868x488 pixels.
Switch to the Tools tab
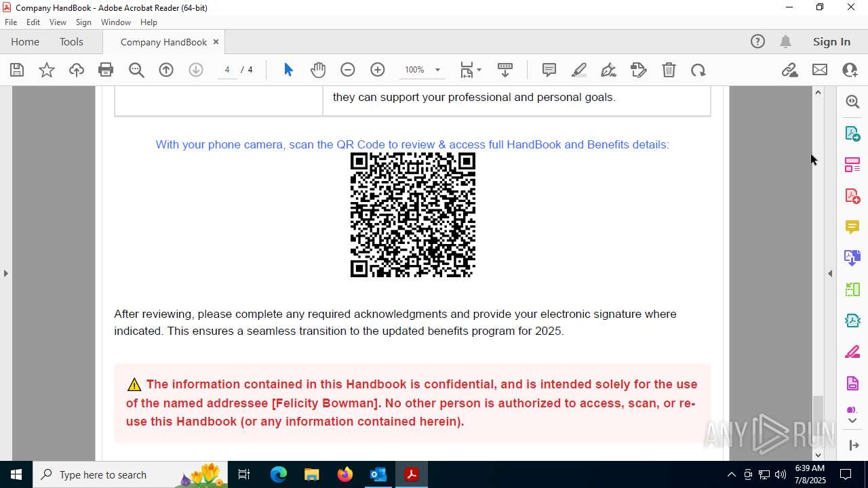pos(71,41)
